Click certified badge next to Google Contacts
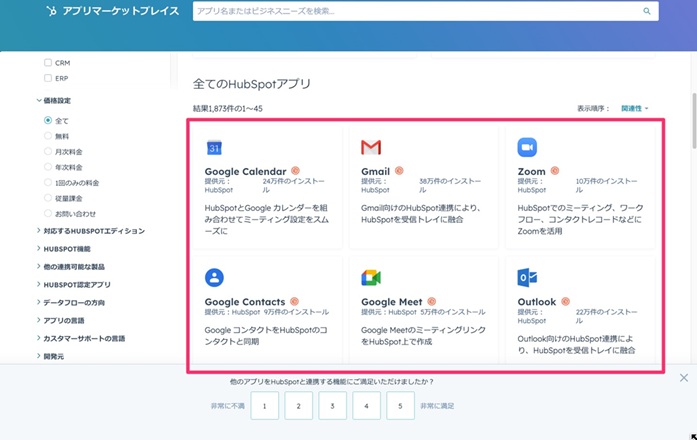Screen dimensions: 697x440 coord(294,301)
